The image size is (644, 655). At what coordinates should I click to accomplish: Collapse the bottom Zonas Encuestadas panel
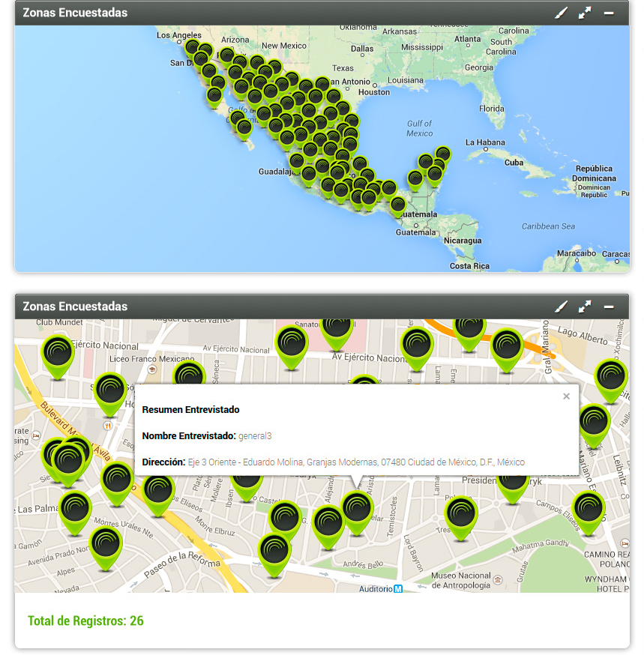click(x=609, y=307)
